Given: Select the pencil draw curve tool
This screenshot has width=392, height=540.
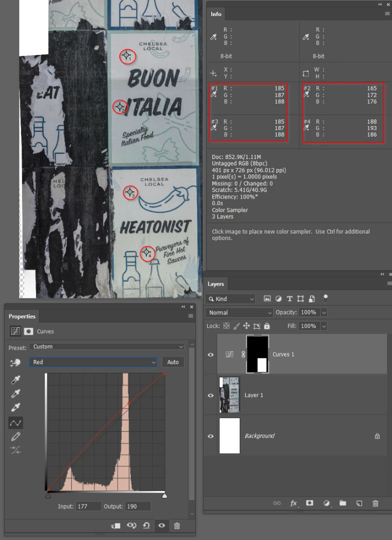Looking at the screenshot, I should click(15, 436).
